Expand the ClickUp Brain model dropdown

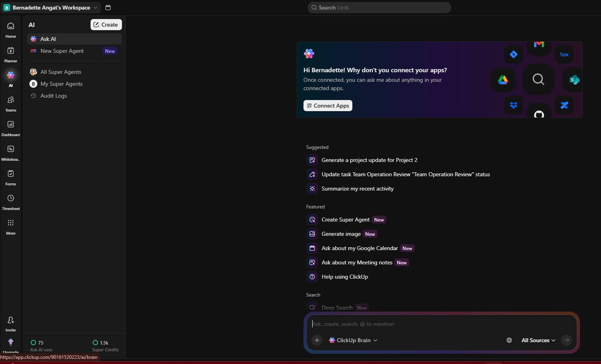[x=353, y=340]
